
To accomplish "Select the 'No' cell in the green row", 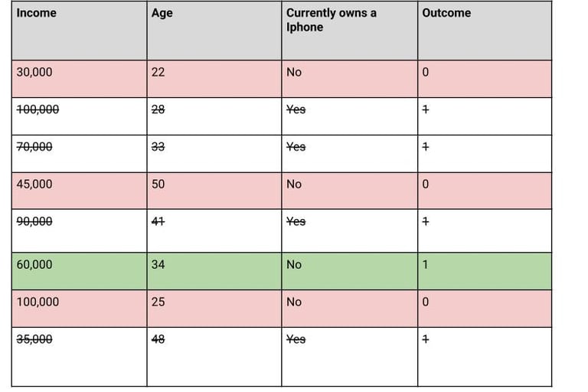I will 294,265.
